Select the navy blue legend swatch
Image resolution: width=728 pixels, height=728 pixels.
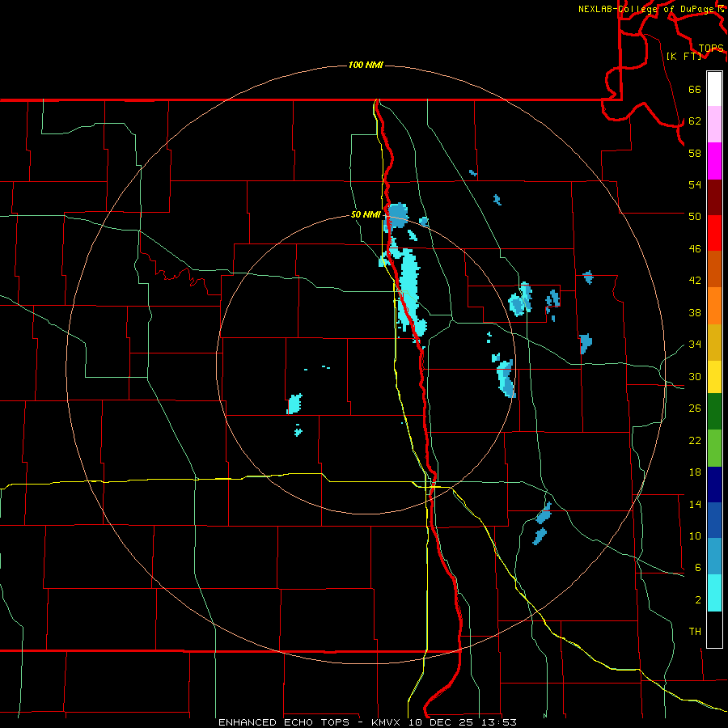(714, 485)
